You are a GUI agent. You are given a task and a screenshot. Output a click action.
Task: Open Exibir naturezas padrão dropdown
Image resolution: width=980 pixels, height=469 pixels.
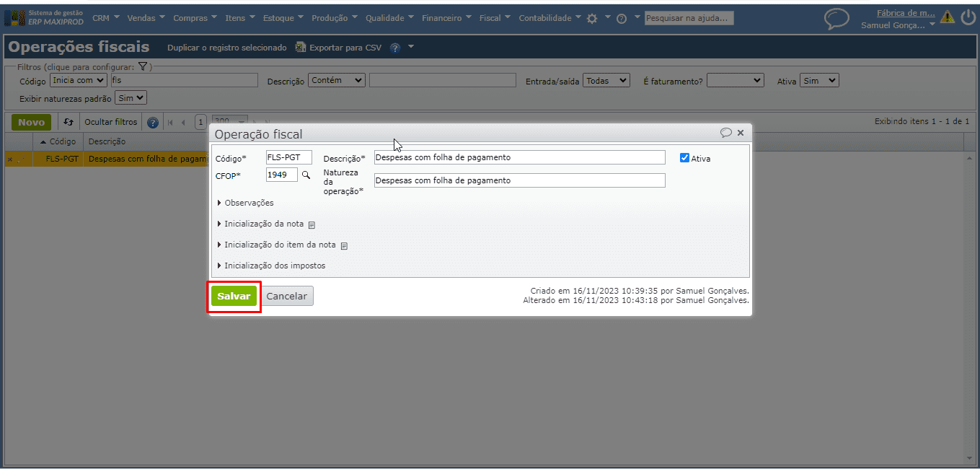coord(131,97)
